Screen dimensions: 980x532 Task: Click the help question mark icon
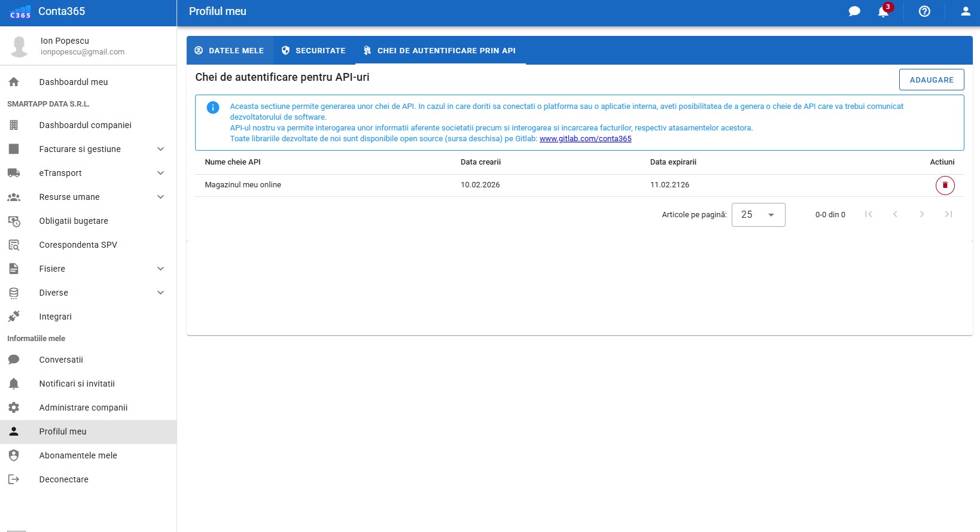click(x=924, y=11)
